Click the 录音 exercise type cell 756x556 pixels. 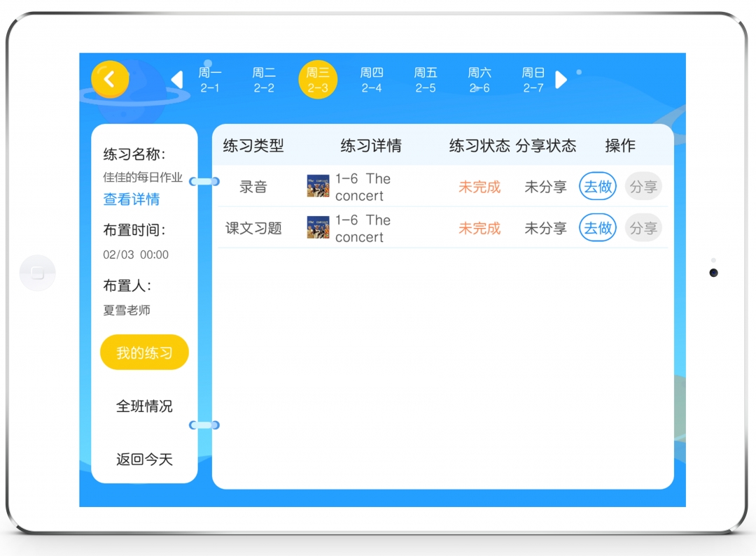click(x=253, y=187)
